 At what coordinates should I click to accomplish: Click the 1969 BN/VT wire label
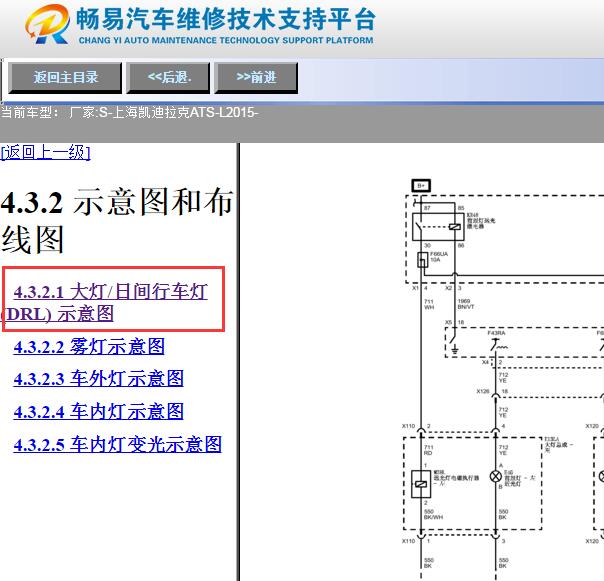(x=466, y=304)
